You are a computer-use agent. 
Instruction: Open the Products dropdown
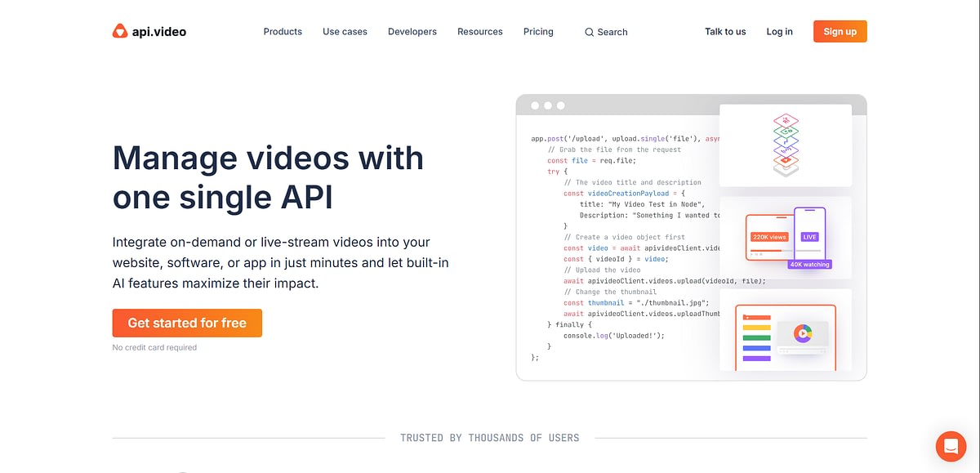(x=283, y=31)
